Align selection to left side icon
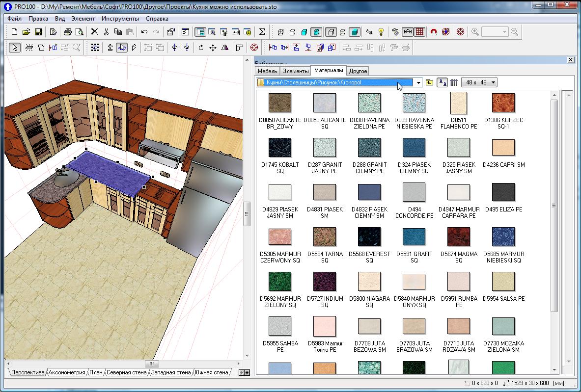 point(273,48)
